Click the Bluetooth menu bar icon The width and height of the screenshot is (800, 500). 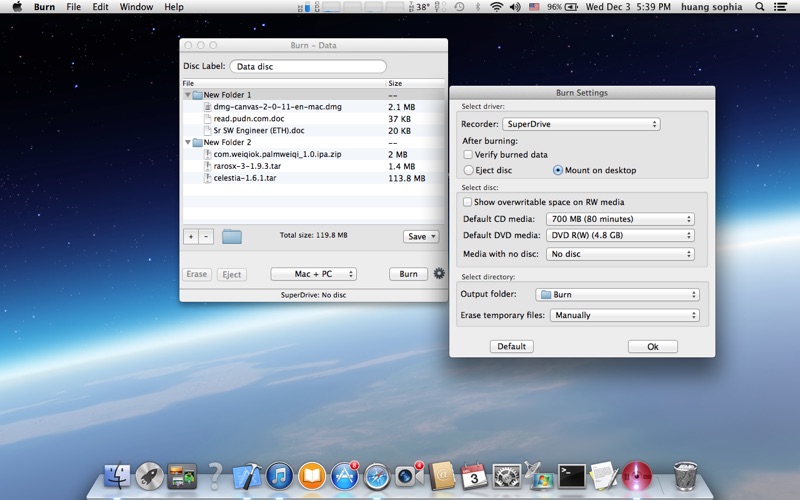pyautogui.click(x=478, y=7)
